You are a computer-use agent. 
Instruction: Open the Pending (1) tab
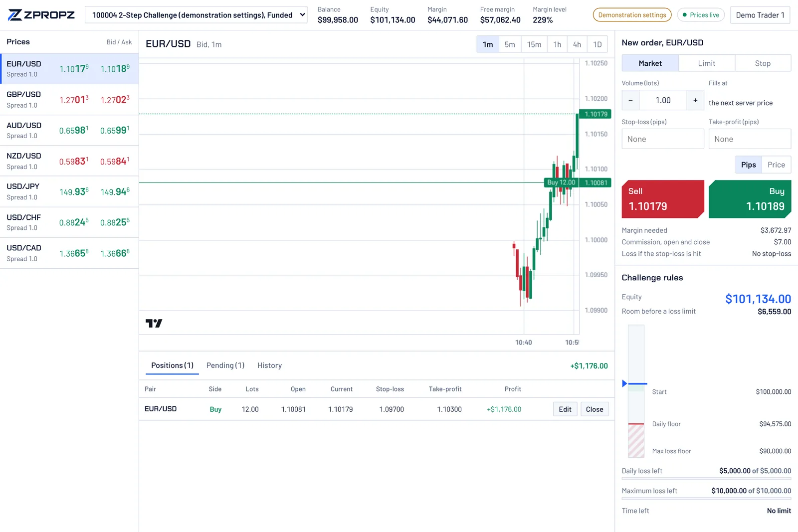point(225,365)
